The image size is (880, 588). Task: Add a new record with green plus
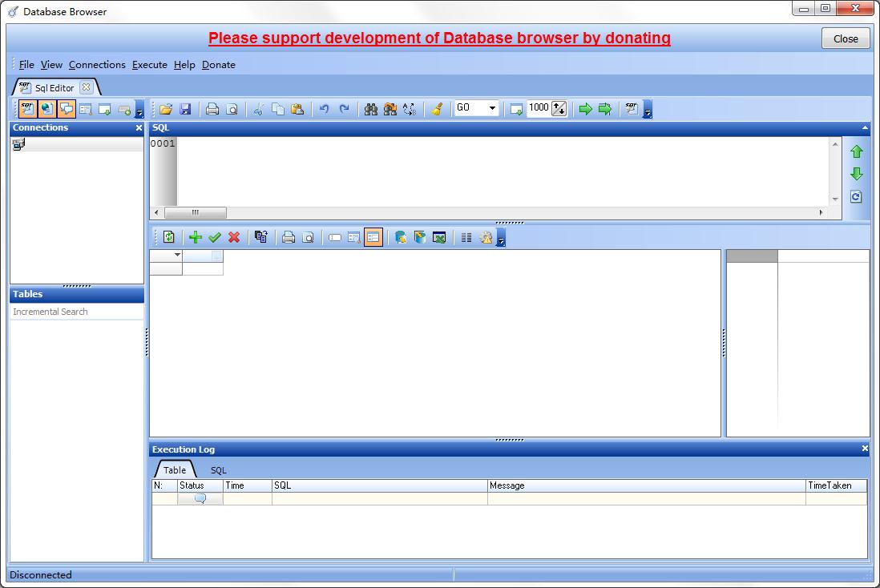point(196,237)
